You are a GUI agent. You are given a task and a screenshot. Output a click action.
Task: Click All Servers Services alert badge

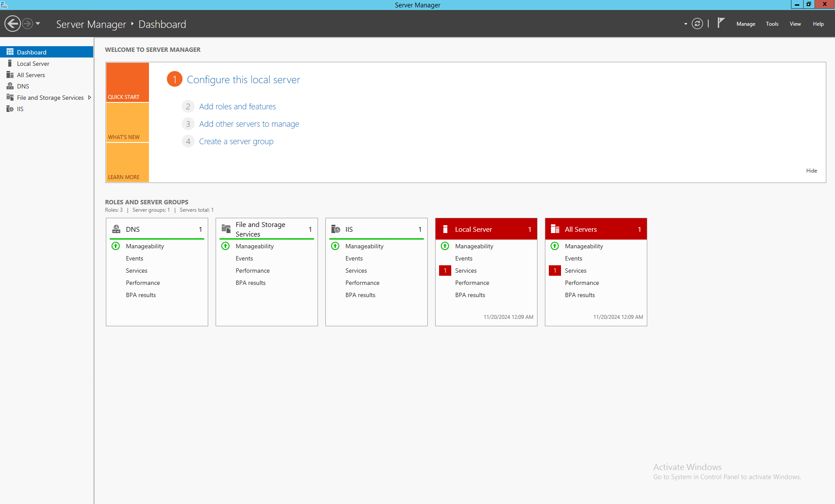point(555,271)
